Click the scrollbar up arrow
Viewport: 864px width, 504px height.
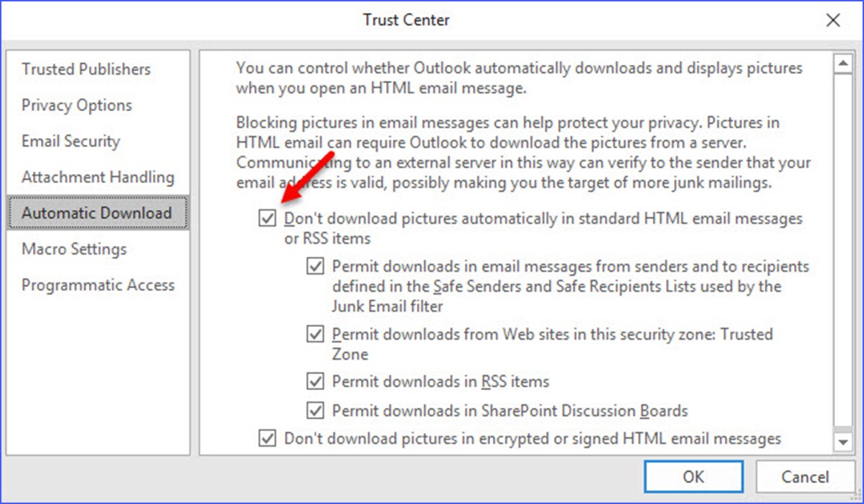(x=843, y=62)
